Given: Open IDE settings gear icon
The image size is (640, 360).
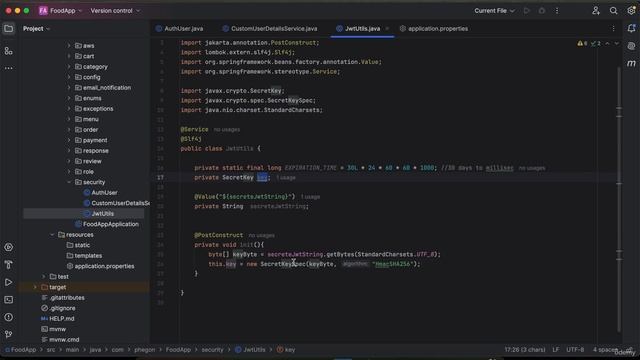Looking at the screenshot, I should [631, 11].
